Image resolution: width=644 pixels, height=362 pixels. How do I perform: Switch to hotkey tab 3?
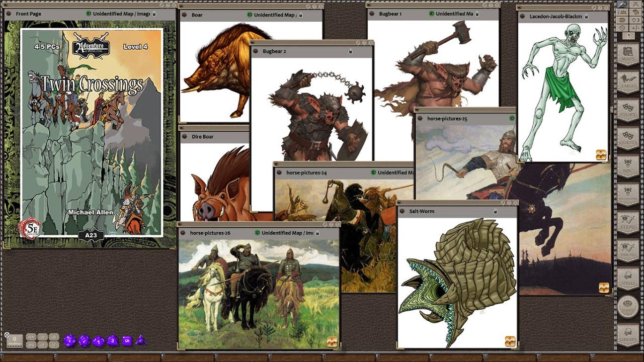pos(108,356)
